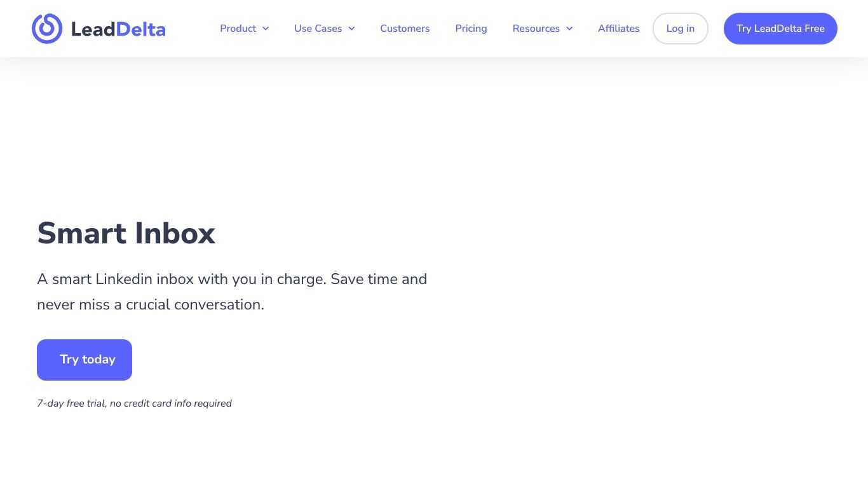This screenshot has height=488, width=868.
Task: Expand the Use Cases dropdown chevron
Action: pos(351,29)
